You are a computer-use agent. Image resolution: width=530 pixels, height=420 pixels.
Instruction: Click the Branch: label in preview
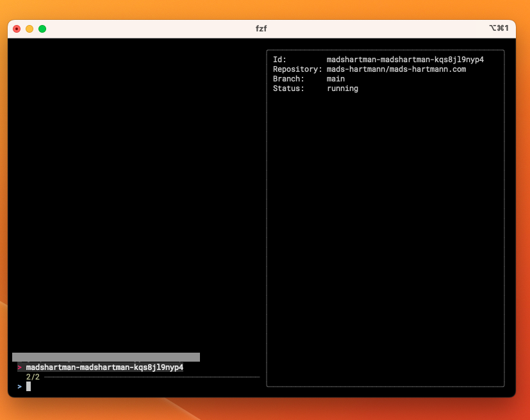point(288,79)
